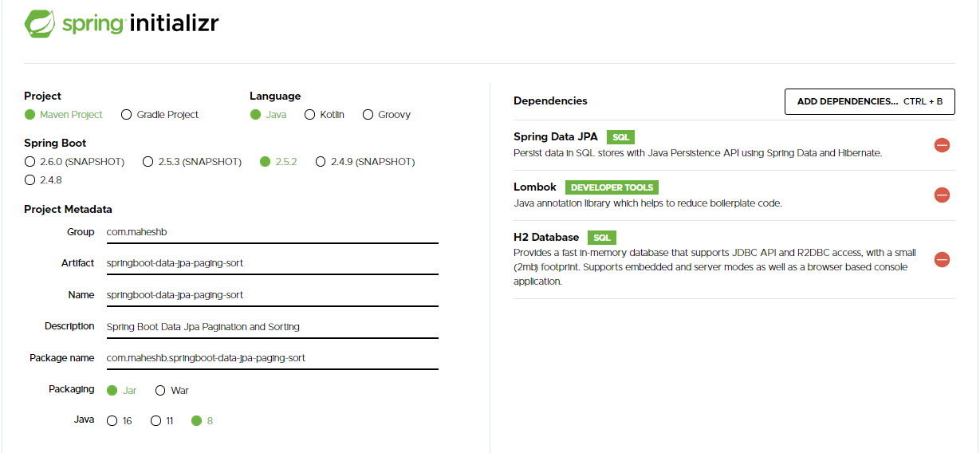
Task: Pick Spring Boot version 2.6.0 (SNAPSHOT)
Action: (75, 162)
